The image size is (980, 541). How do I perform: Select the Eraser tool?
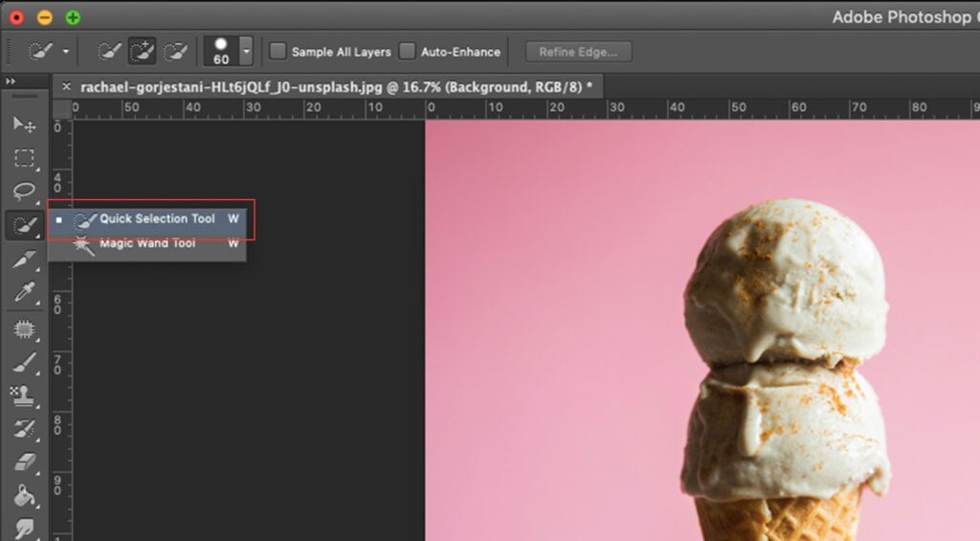(24, 462)
